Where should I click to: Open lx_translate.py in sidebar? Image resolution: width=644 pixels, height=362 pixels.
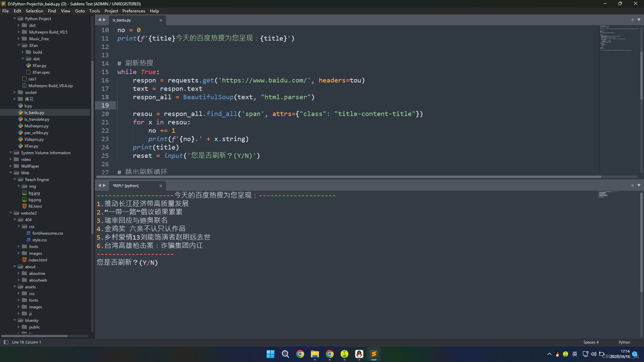[37, 119]
